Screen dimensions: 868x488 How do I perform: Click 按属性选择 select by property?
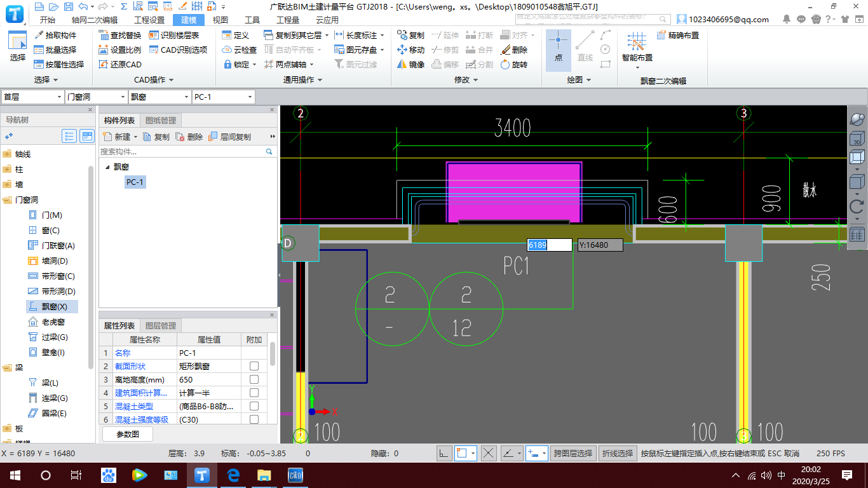(x=59, y=64)
